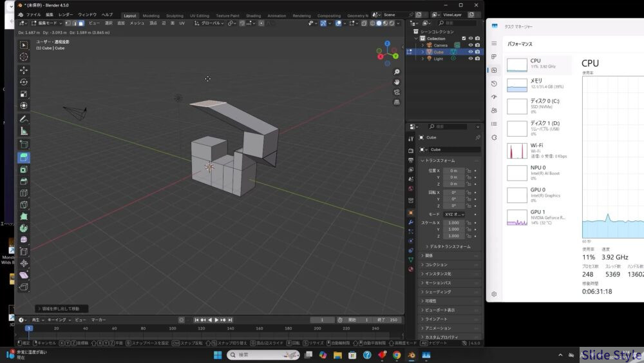The height and width of the screenshot is (363, 644).
Task: Jump to timeline end frame button
Action: pos(231,320)
